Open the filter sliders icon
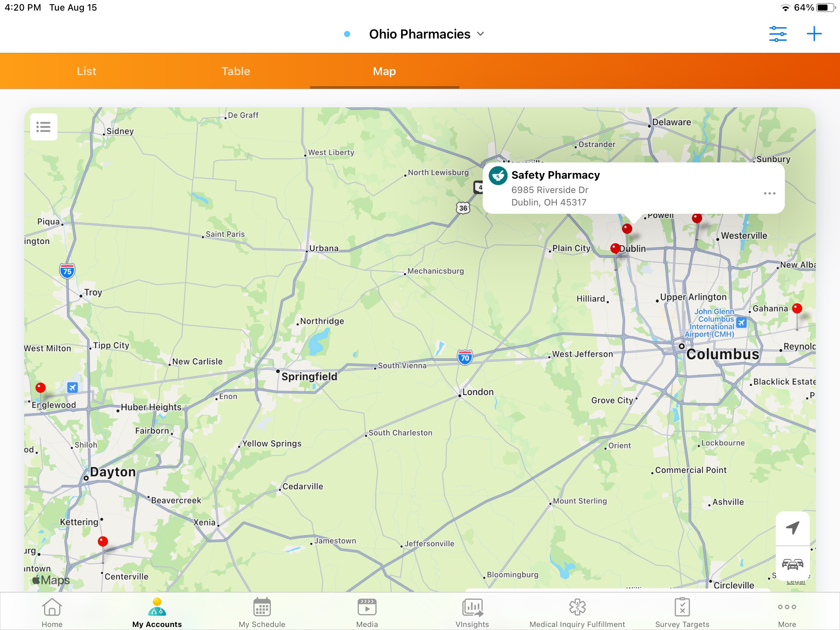Image resolution: width=840 pixels, height=630 pixels. (777, 34)
